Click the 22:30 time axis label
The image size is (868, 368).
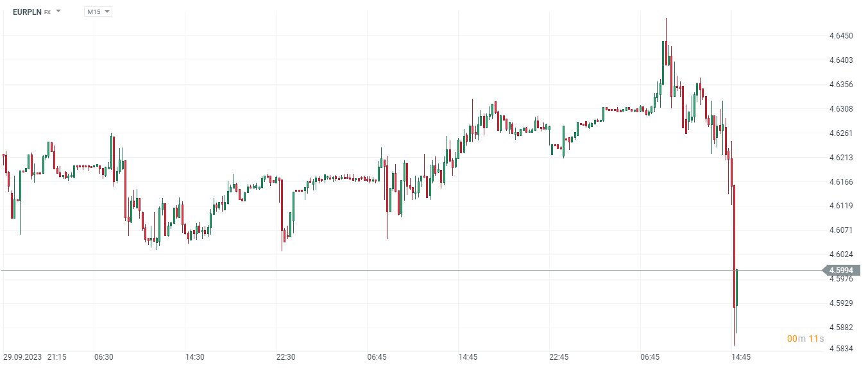[x=286, y=356]
